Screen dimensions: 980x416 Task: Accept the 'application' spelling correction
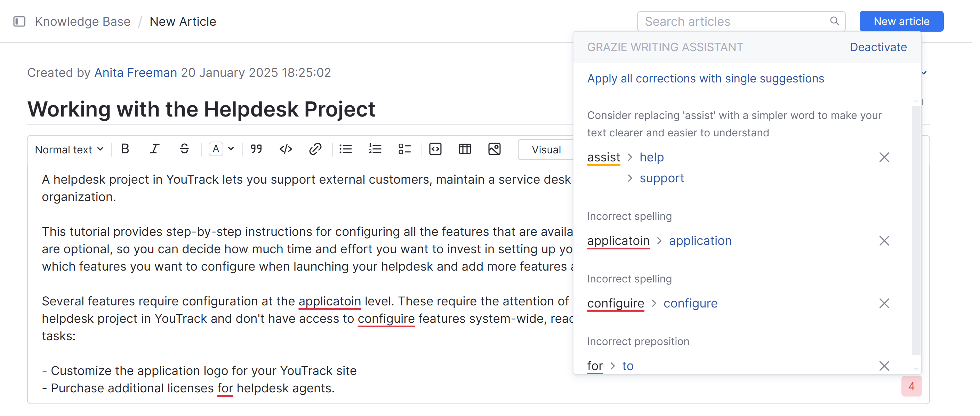click(701, 241)
